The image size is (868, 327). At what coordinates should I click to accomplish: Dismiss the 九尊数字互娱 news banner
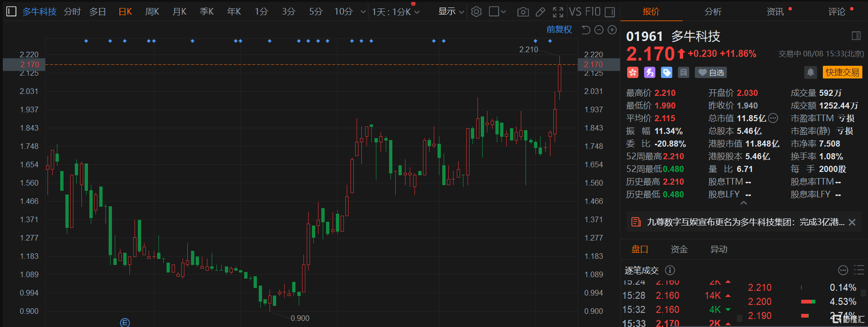[852, 222]
